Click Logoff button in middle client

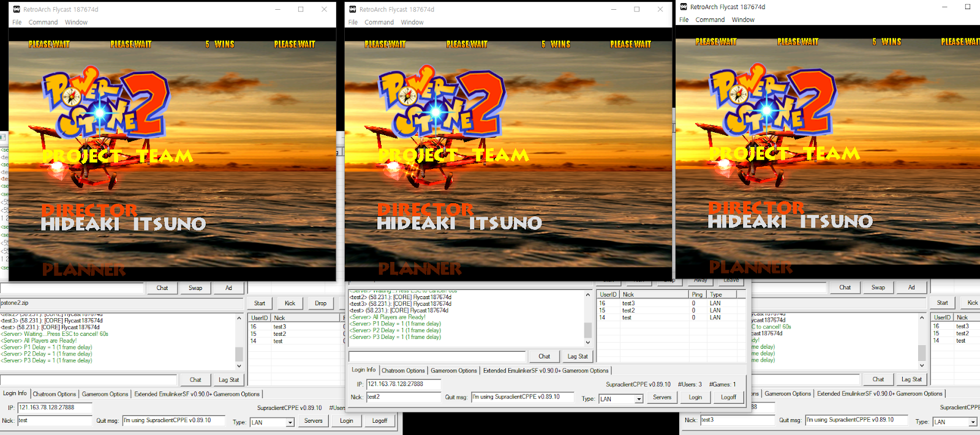click(x=728, y=397)
